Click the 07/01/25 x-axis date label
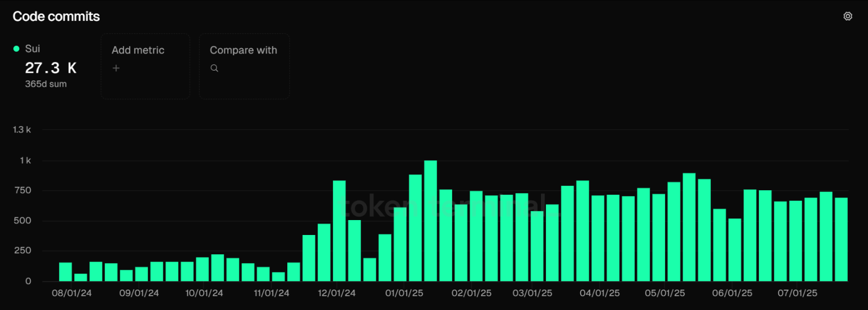Image resolution: width=868 pixels, height=310 pixels. click(x=797, y=293)
